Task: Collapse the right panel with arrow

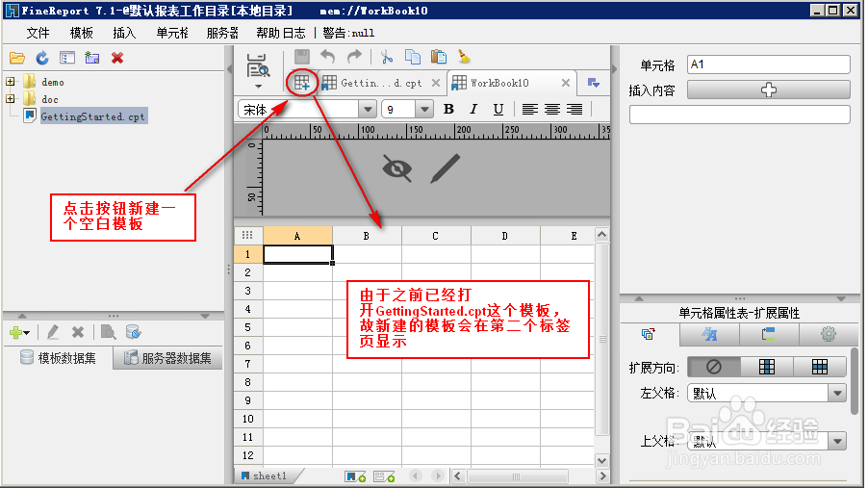Action: tap(614, 69)
